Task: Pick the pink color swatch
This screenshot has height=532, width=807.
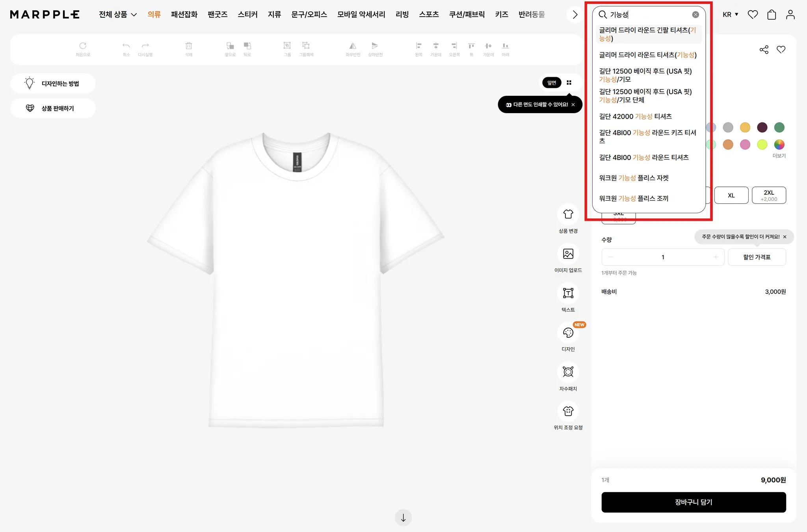Action: pos(745,145)
